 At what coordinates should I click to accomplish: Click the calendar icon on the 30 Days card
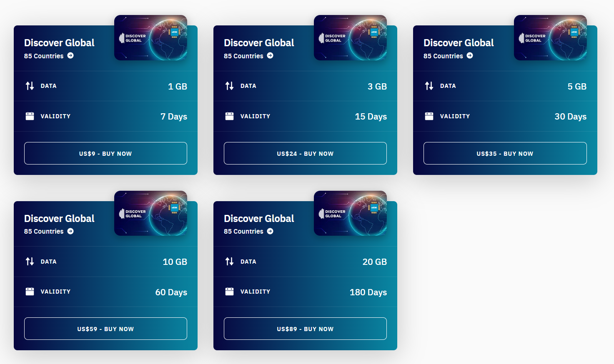[429, 116]
